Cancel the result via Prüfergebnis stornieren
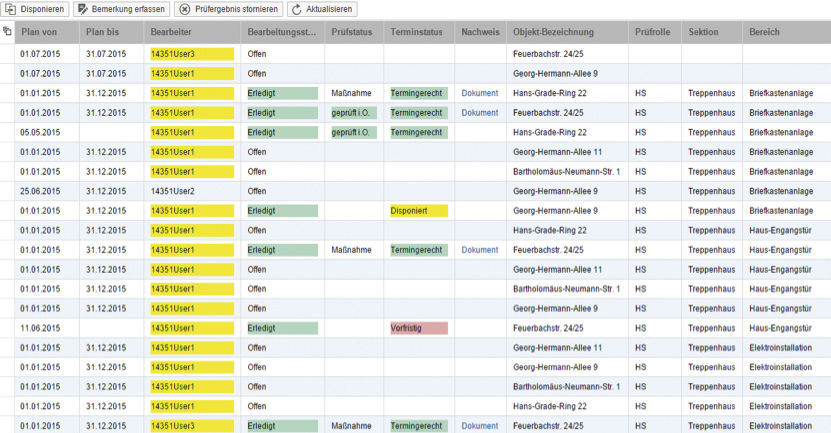The height and width of the screenshot is (433, 831). [229, 9]
